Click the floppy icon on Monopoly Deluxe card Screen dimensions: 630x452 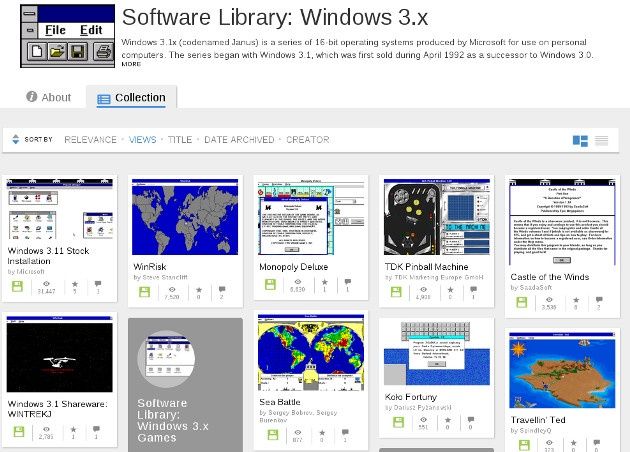(270, 284)
